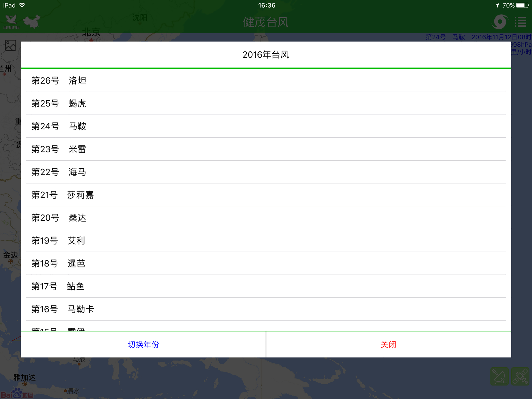Open the satellite imagery icon
Image resolution: width=532 pixels, height=399 pixels.
520,377
